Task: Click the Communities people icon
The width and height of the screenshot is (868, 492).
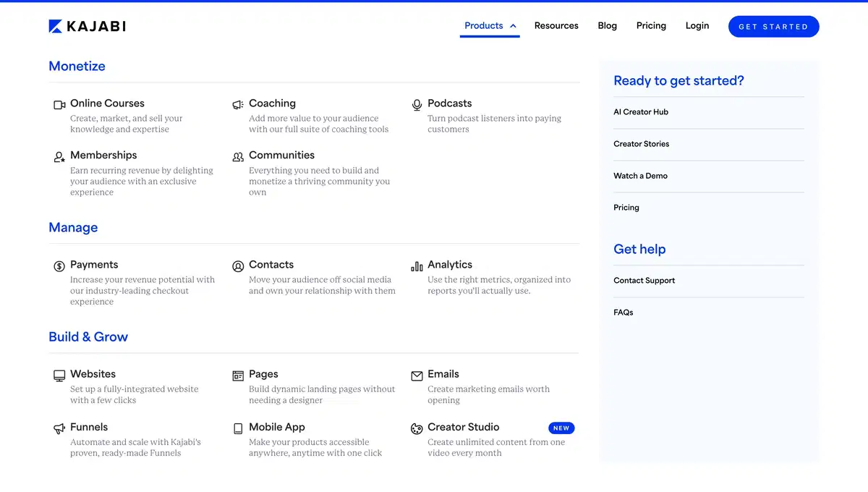Action: click(238, 156)
